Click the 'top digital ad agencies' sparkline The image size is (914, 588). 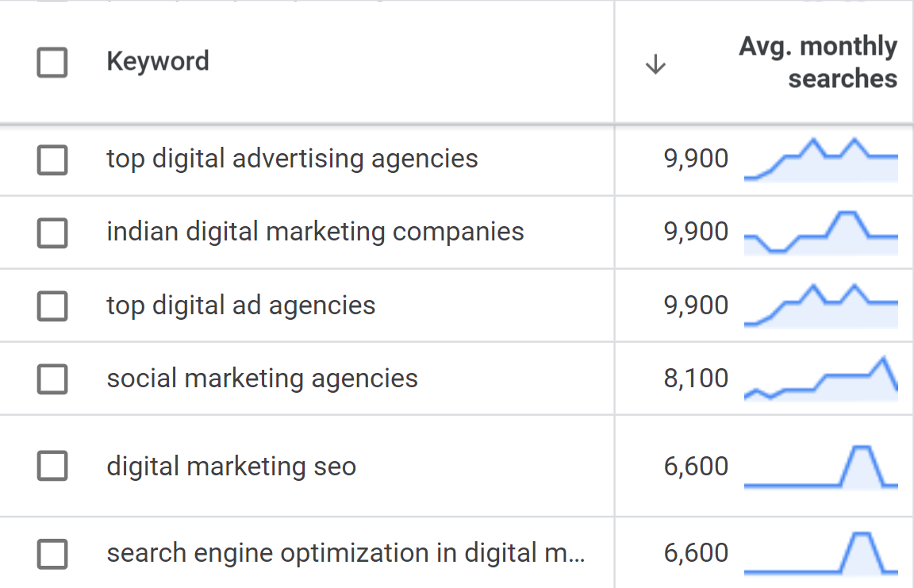point(820,306)
